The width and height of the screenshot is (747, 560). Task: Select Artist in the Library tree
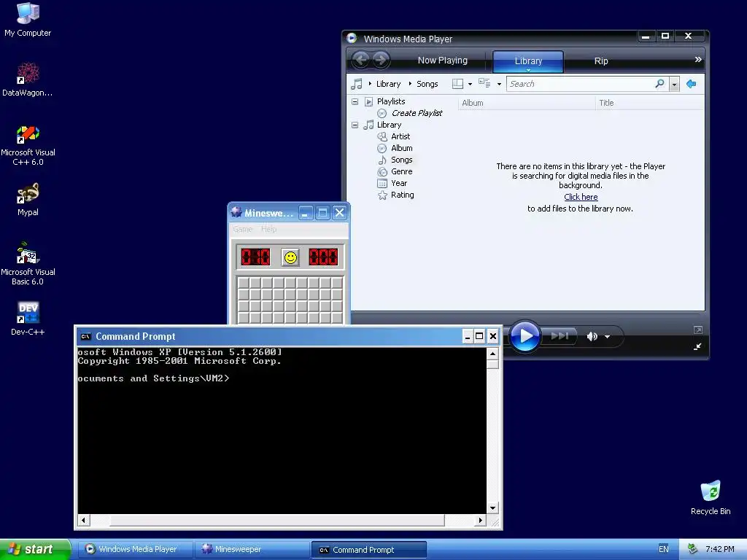[x=400, y=136]
